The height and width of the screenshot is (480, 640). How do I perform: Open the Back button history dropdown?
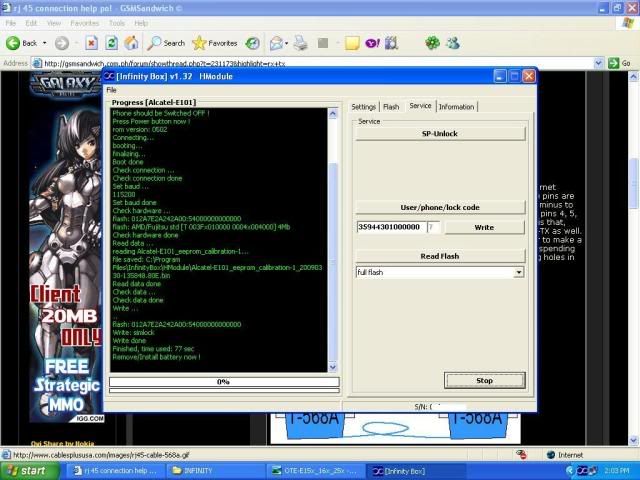(44, 43)
